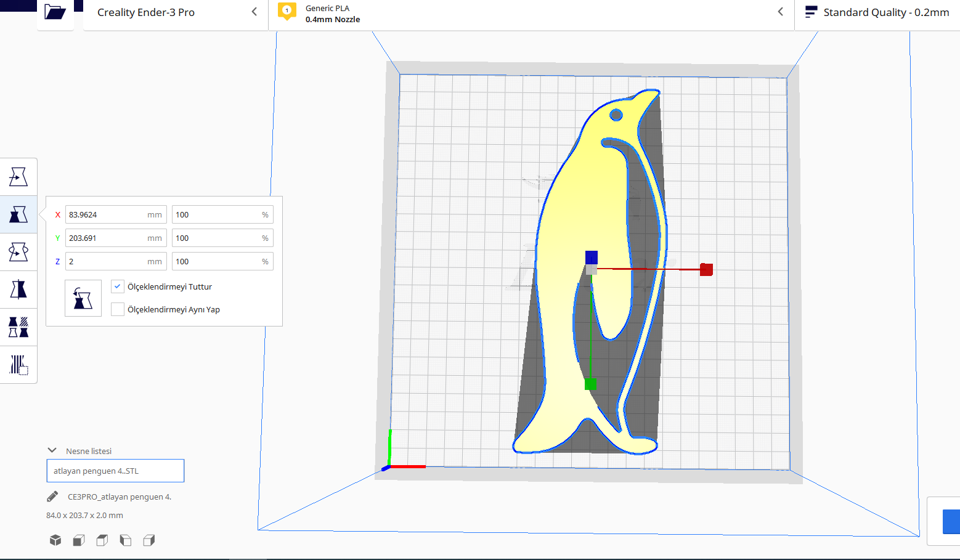Screen dimensions: 960x560
Task: Expand the Creality Ender-3 Pro printer selector
Action: coord(254,12)
